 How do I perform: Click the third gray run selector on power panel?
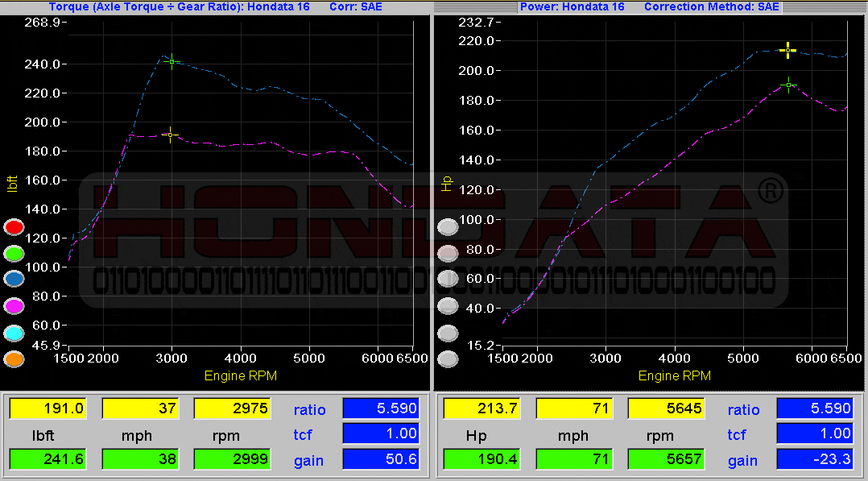(448, 279)
